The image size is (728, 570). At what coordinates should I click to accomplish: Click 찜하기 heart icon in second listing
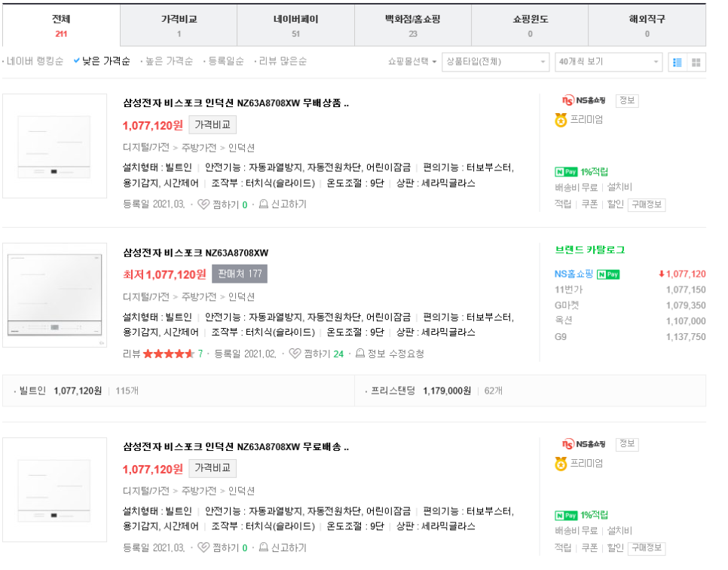295,354
